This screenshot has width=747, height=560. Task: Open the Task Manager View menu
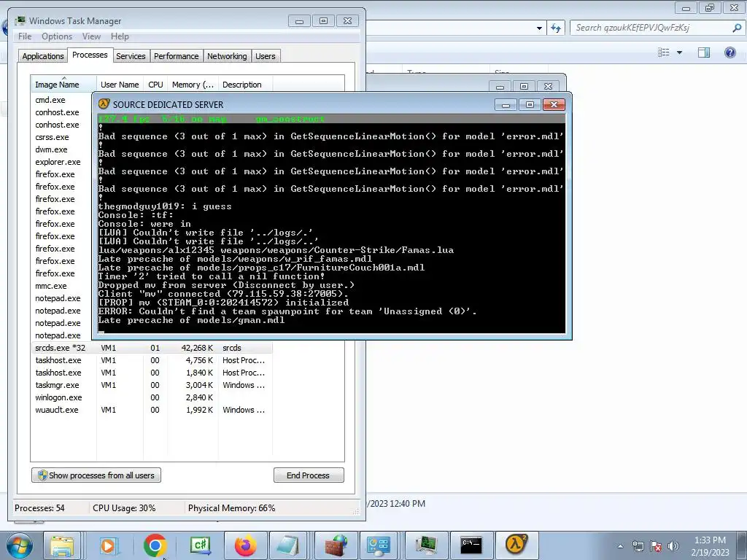click(x=91, y=36)
